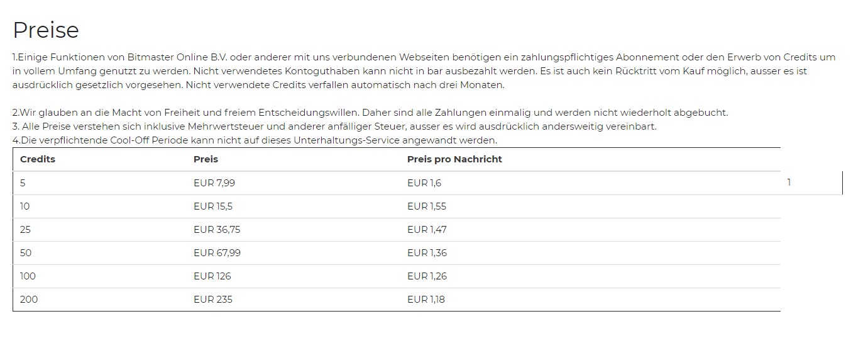Screen dimensions: 868x343
Task: Click the EUR 67,99 price cell
Action: coord(217,253)
